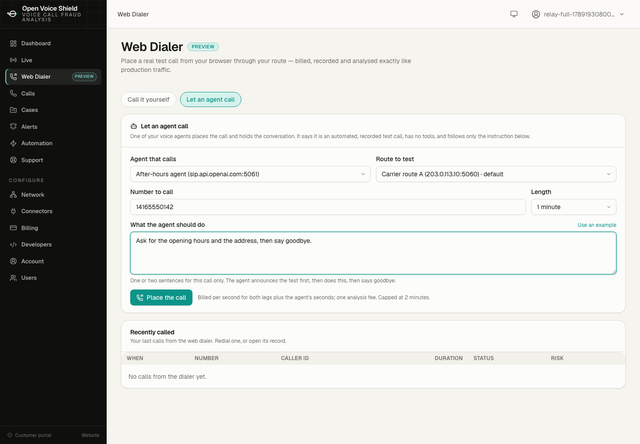Click the Calls phone icon
Screen dimensions: 640x444
[x=13, y=93]
